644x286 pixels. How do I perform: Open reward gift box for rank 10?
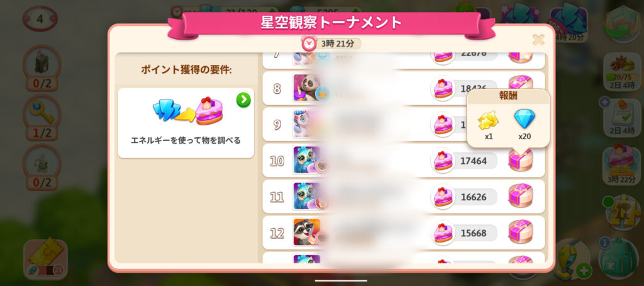pyautogui.click(x=520, y=161)
